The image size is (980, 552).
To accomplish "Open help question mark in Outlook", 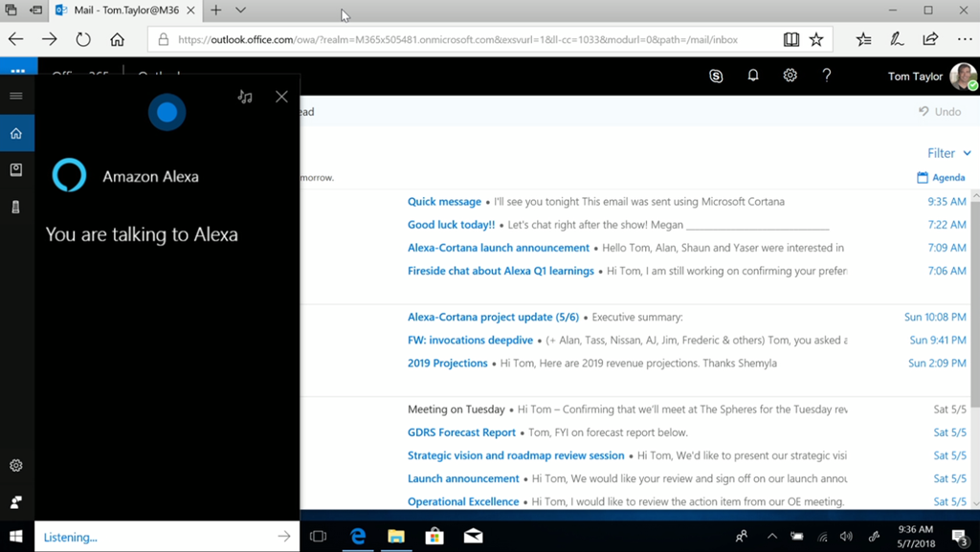I will [827, 76].
